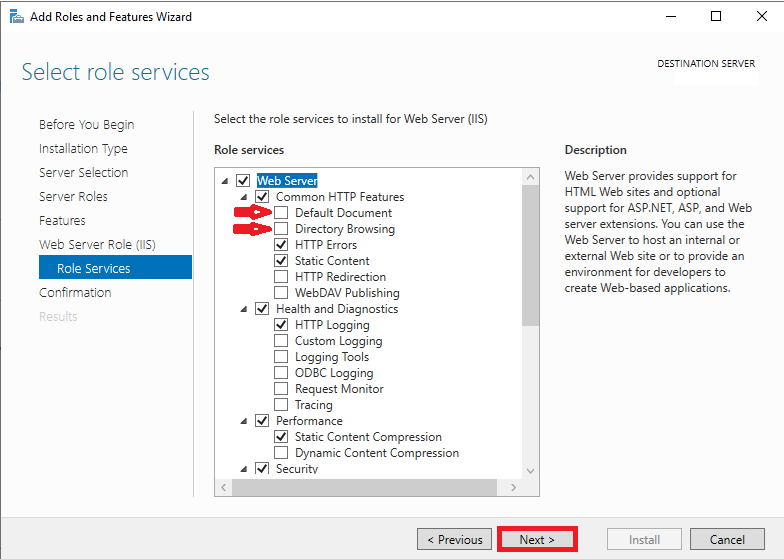Image resolution: width=784 pixels, height=559 pixels.
Task: Minimize the Add Roles wizard window
Action: pyautogui.click(x=671, y=16)
